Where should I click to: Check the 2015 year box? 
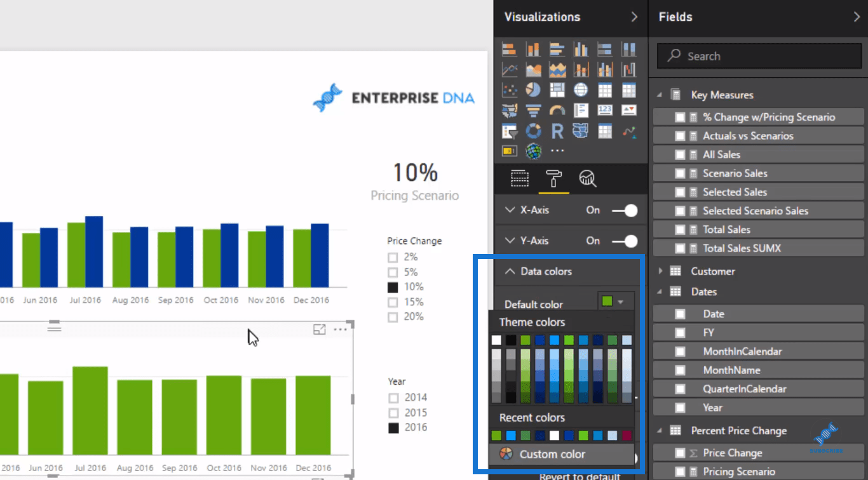[393, 413]
